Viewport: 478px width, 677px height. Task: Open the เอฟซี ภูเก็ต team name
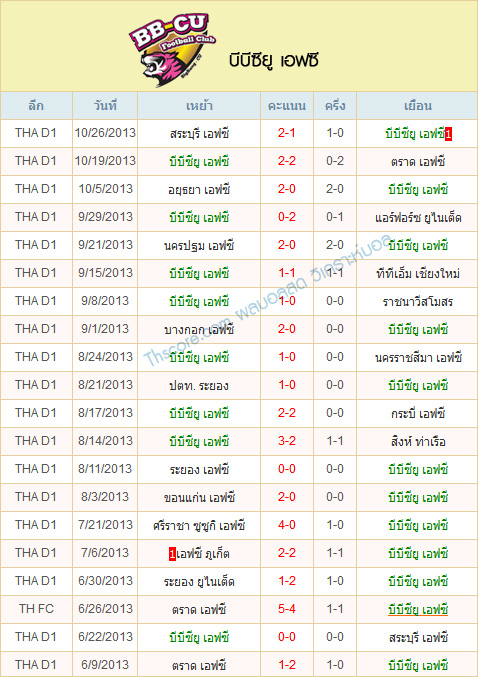[203, 553]
